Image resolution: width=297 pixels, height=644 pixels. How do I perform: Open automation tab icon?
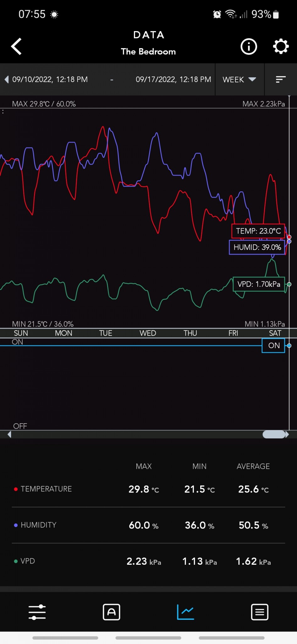click(111, 612)
